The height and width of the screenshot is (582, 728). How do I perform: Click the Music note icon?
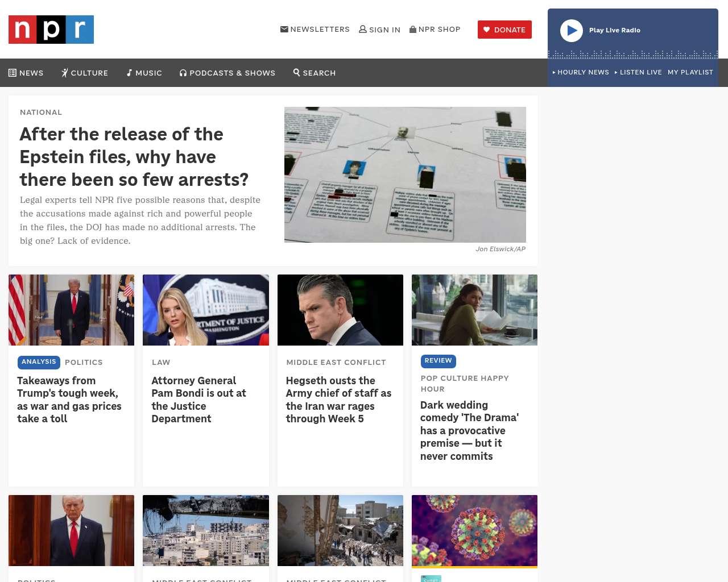click(130, 73)
